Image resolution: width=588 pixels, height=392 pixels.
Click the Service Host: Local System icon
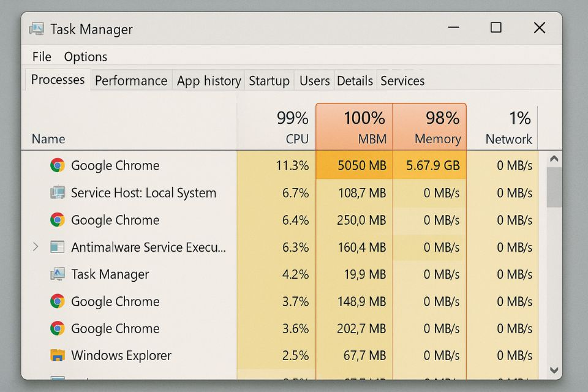58,193
